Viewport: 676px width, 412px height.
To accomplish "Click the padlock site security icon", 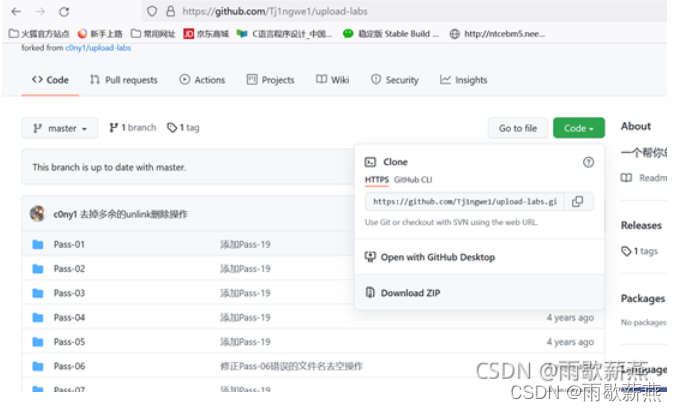I will pos(171,11).
